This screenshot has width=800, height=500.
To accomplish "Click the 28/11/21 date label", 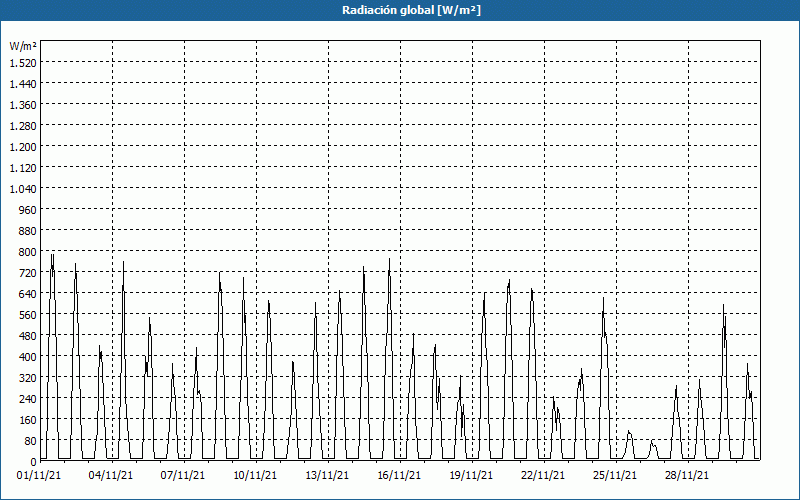I will point(687,475).
